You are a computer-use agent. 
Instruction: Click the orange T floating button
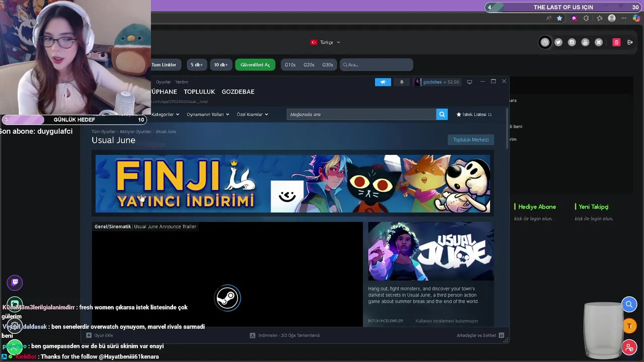(x=629, y=326)
